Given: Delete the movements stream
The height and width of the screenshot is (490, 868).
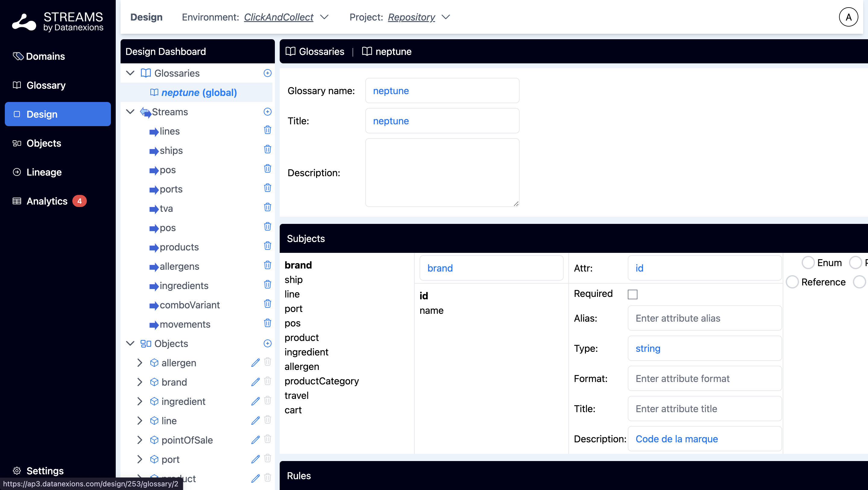Looking at the screenshot, I should click(x=267, y=323).
